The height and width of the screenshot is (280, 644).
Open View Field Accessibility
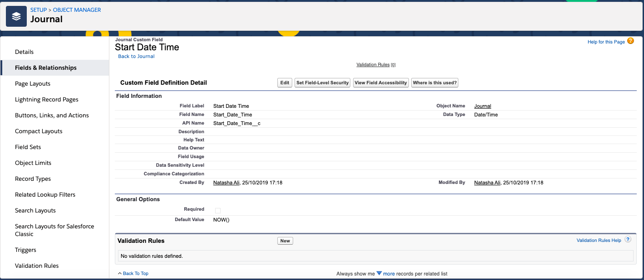(381, 83)
